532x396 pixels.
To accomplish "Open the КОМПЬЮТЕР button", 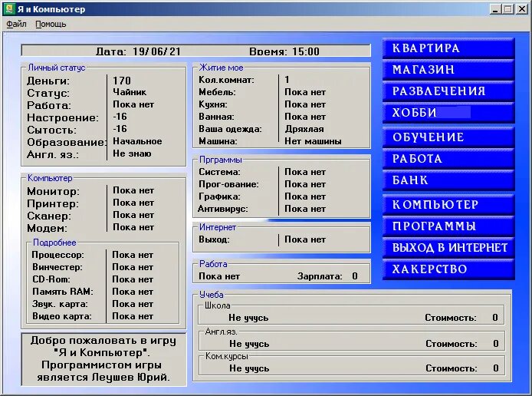I will pos(448,204).
